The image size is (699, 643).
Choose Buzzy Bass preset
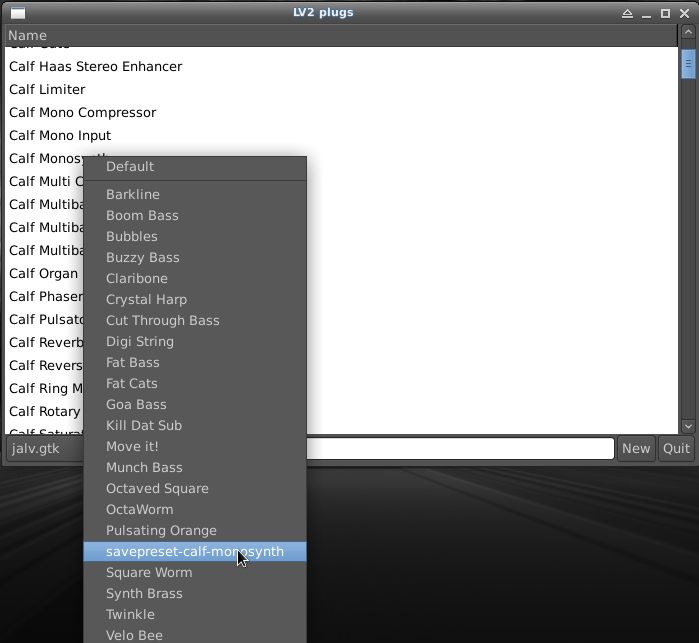195,257
